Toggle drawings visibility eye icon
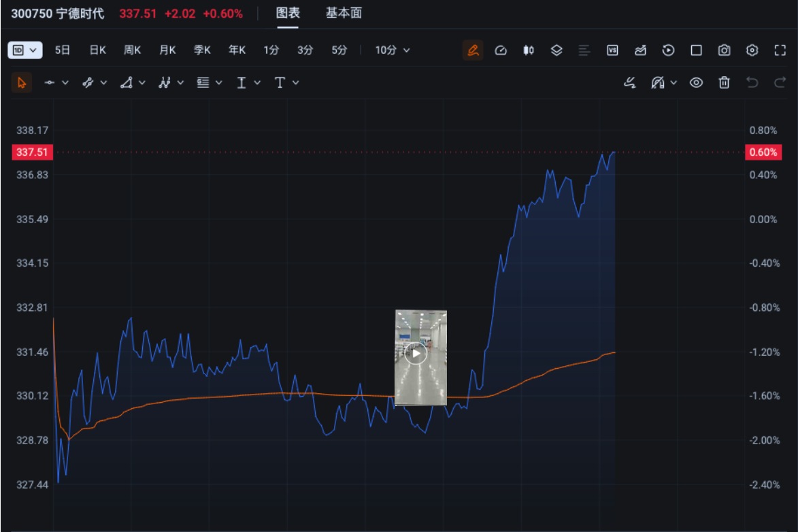The image size is (798, 532). 696,82
